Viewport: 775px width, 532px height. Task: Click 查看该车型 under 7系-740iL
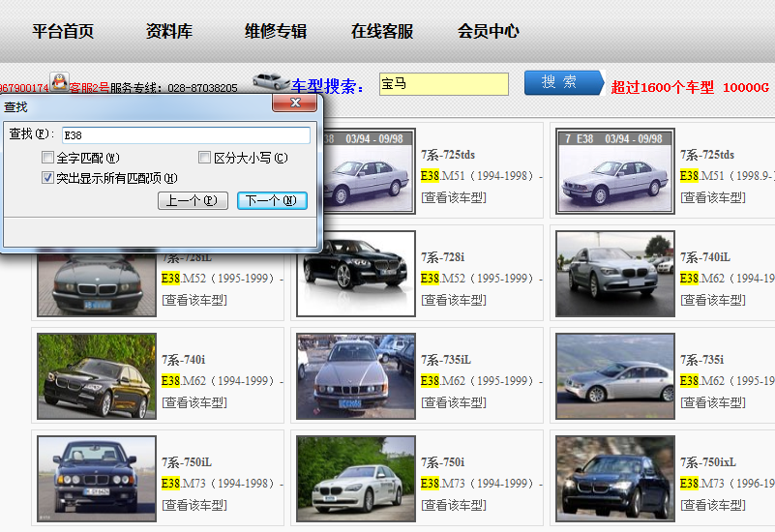click(713, 300)
